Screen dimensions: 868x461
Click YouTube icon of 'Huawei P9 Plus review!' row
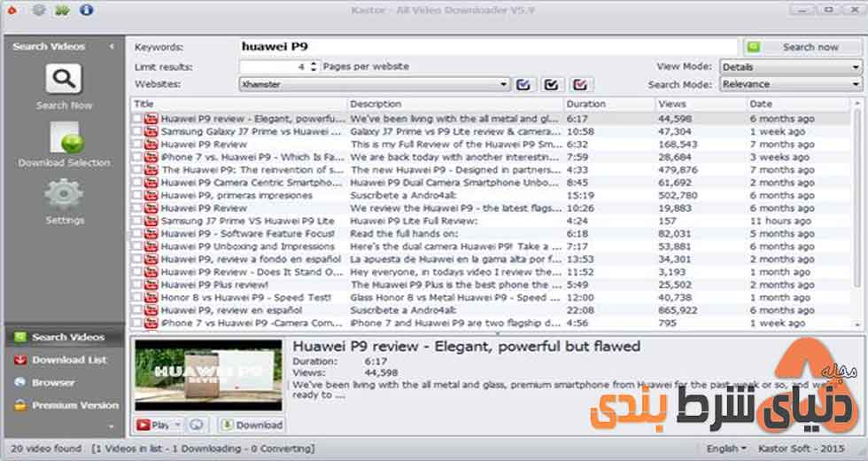(x=151, y=285)
